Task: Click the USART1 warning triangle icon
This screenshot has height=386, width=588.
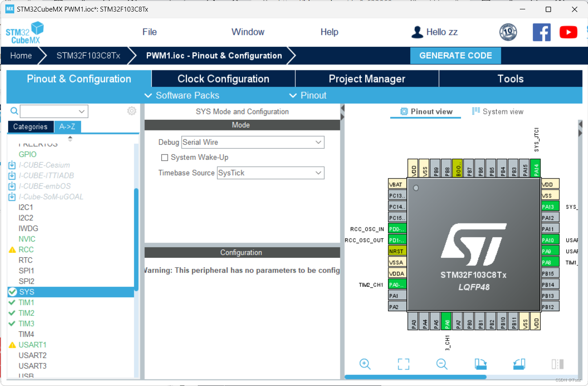Action: click(12, 345)
